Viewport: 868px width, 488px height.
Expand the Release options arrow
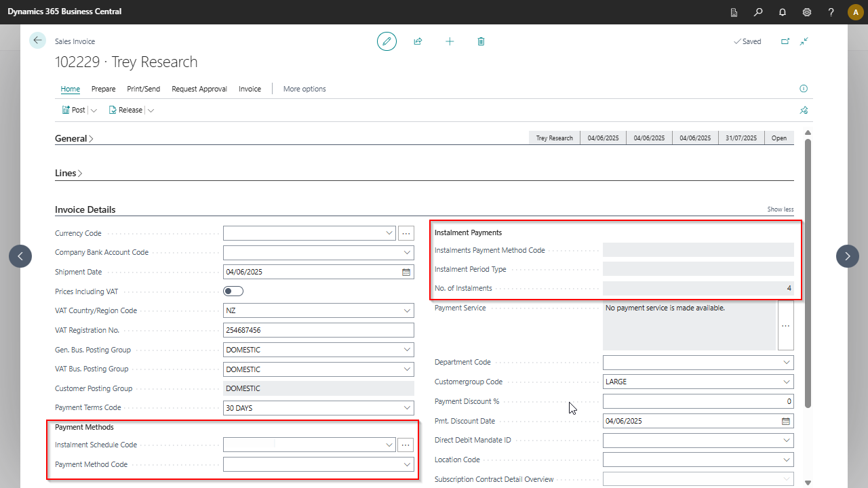coord(151,110)
